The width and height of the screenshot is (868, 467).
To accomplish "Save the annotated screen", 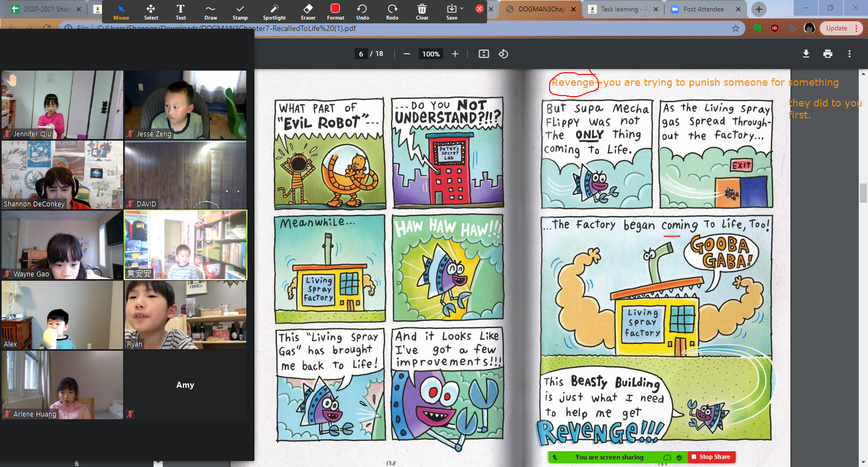I will click(x=451, y=11).
